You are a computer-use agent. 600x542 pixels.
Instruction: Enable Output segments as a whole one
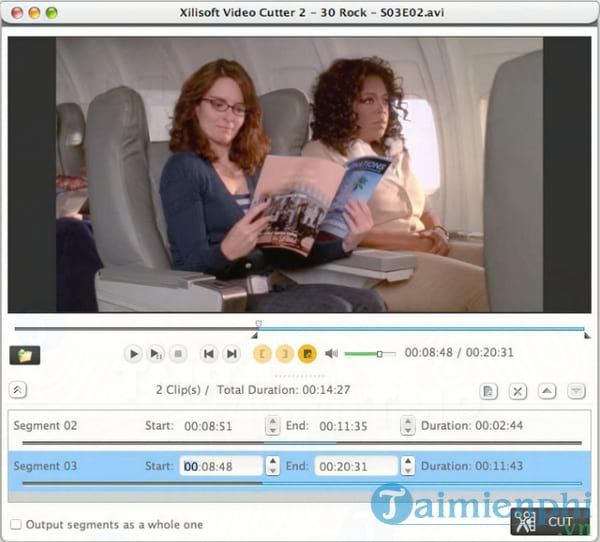pyautogui.click(x=16, y=524)
